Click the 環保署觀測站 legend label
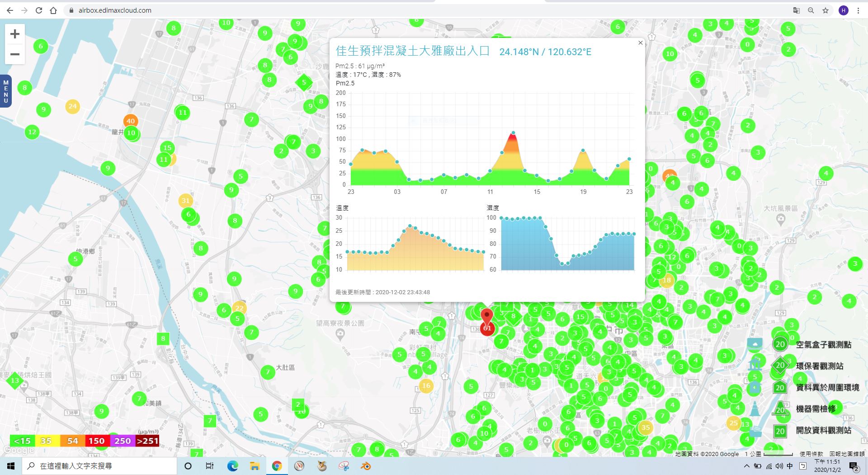Screen dimensions: 868x475 pyautogui.click(x=819, y=366)
